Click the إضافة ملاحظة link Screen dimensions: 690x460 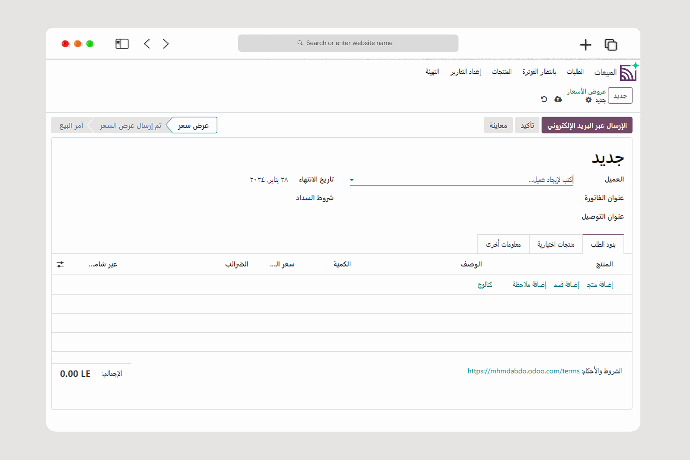click(x=529, y=285)
